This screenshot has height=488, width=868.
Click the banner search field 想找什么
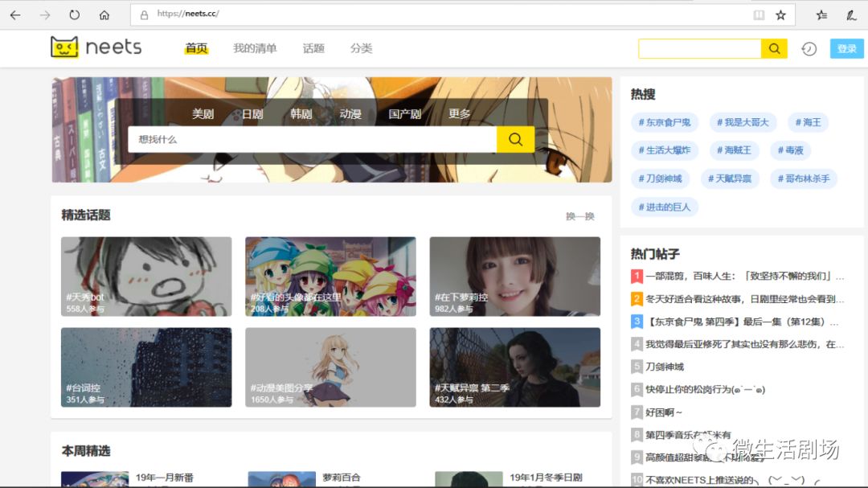[x=312, y=139]
